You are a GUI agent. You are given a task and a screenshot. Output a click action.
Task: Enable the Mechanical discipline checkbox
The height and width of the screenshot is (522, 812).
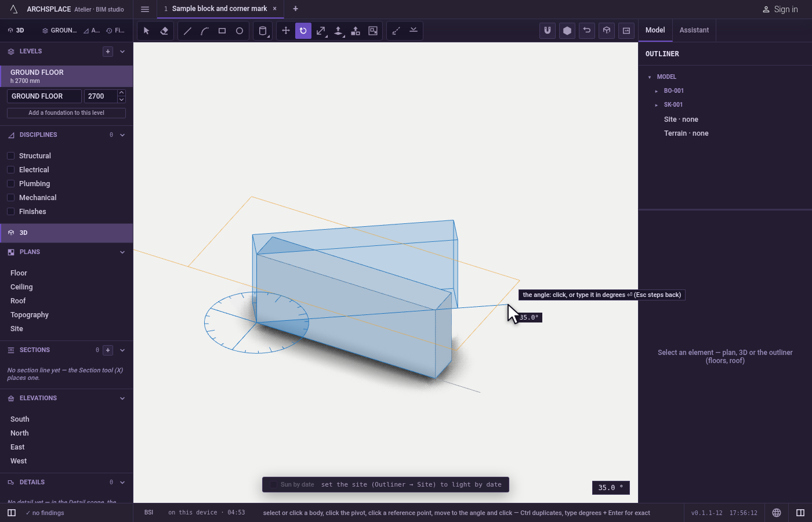click(x=10, y=198)
